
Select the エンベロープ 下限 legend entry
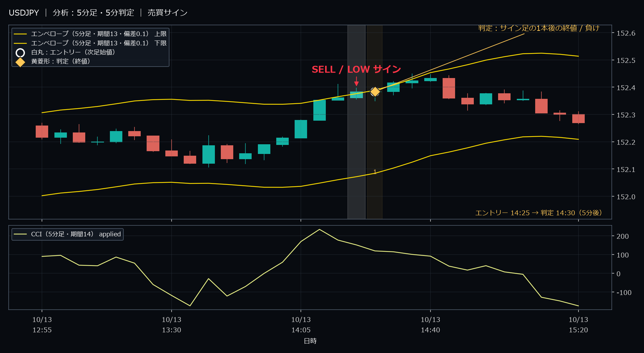pyautogui.click(x=90, y=43)
